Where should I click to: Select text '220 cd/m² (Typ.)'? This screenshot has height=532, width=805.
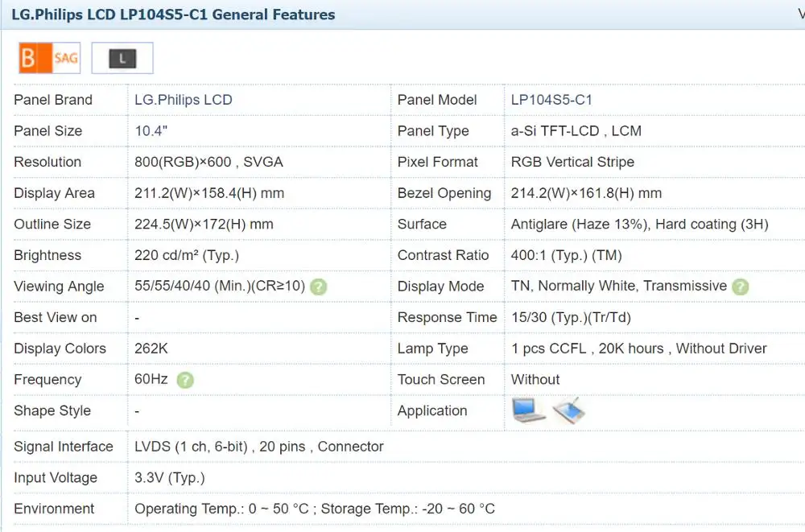(x=187, y=255)
